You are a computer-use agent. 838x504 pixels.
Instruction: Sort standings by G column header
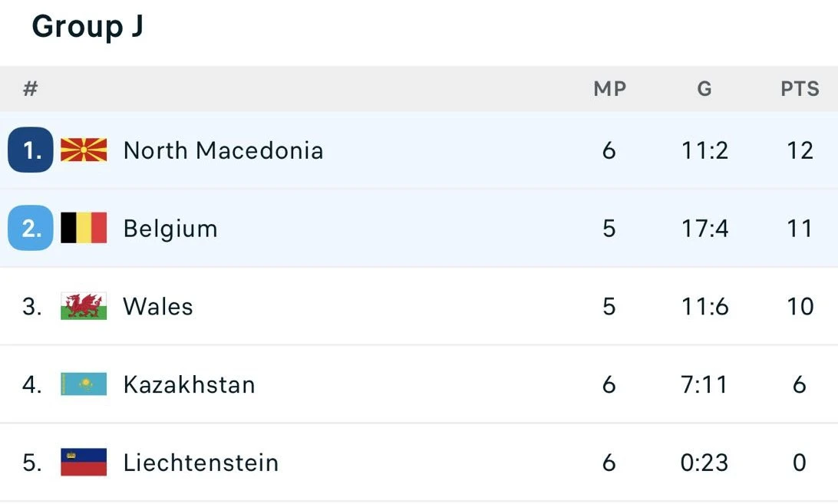[x=704, y=89]
